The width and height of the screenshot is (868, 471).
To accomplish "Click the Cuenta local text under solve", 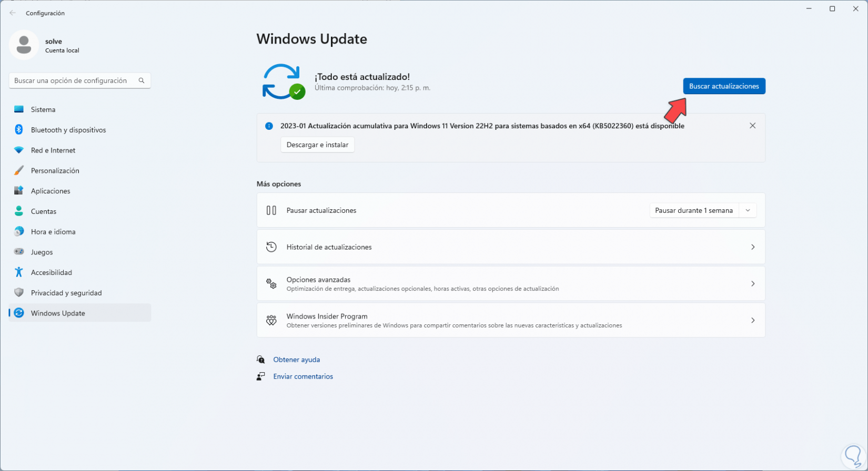I will 62,50.
